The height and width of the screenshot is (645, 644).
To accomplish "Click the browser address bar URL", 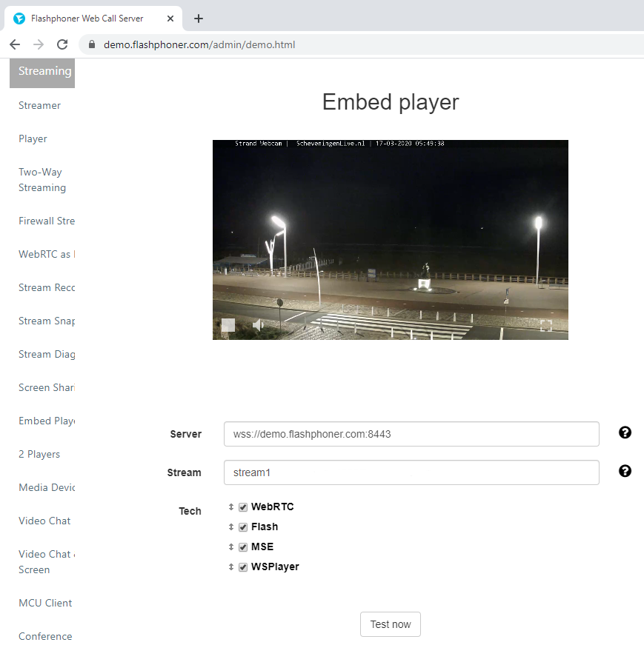I will click(x=199, y=44).
